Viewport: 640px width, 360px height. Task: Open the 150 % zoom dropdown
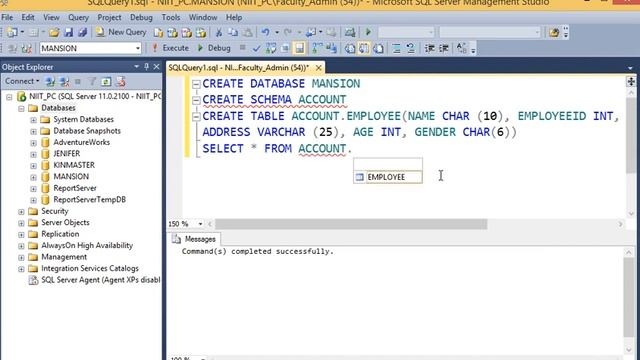tap(200, 224)
